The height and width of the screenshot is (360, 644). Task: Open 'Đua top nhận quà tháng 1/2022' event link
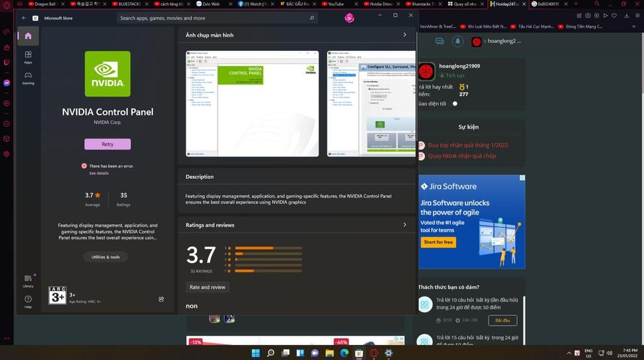pyautogui.click(x=468, y=145)
